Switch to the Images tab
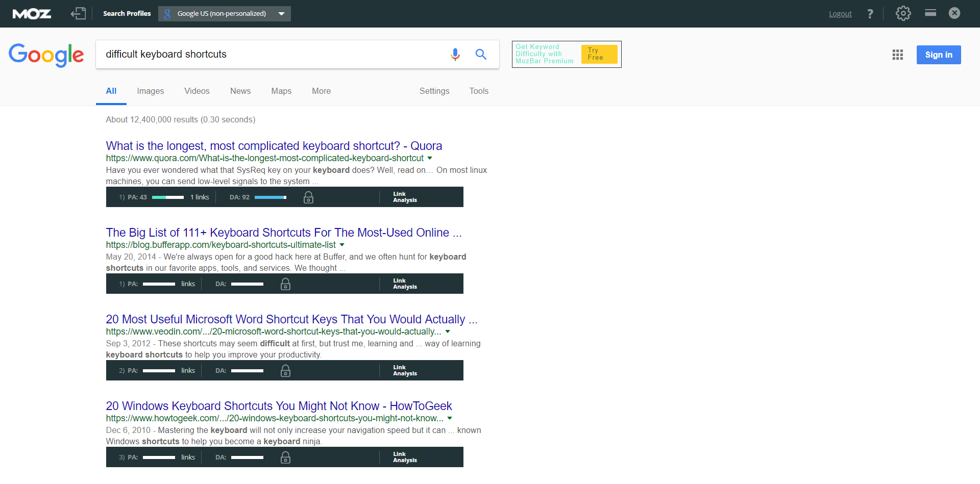Image resolution: width=980 pixels, height=484 pixels. [x=151, y=91]
